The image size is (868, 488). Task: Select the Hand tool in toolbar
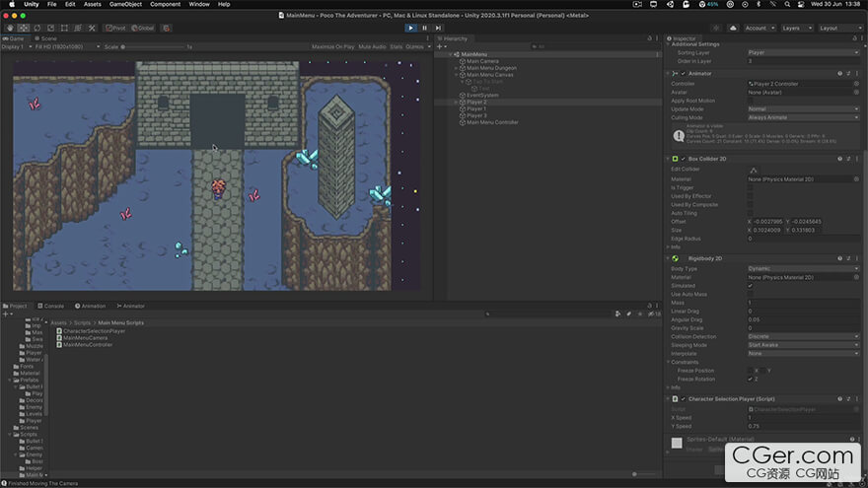[10, 28]
